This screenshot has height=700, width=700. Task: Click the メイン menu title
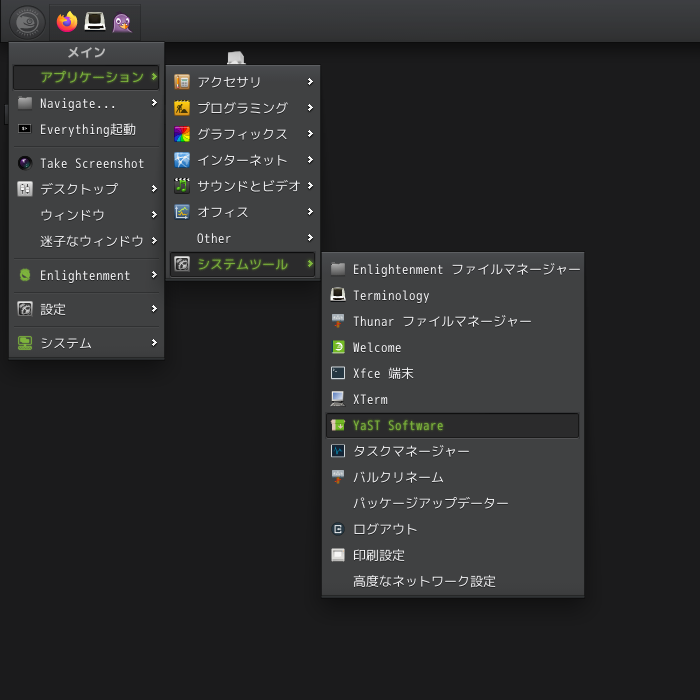[87, 52]
